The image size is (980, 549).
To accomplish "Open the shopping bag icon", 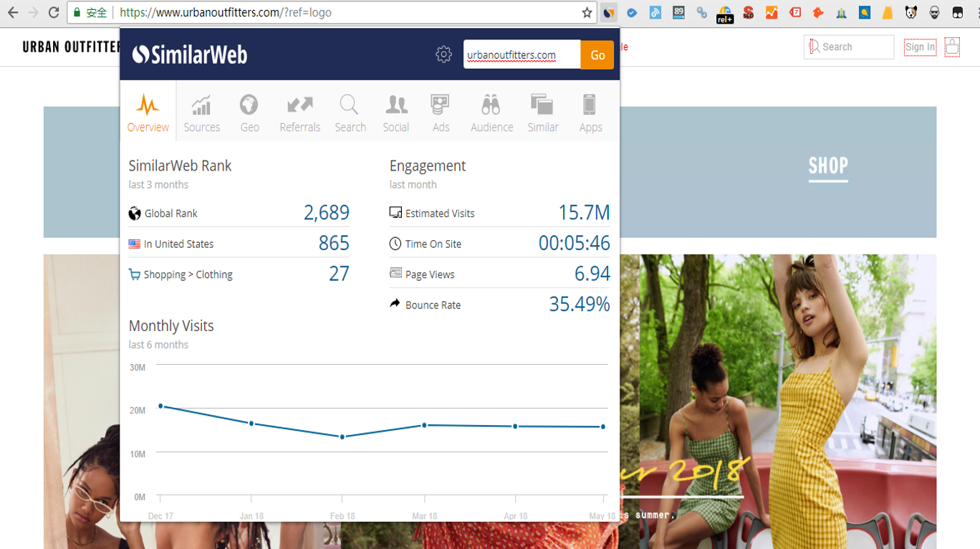I will click(x=952, y=47).
